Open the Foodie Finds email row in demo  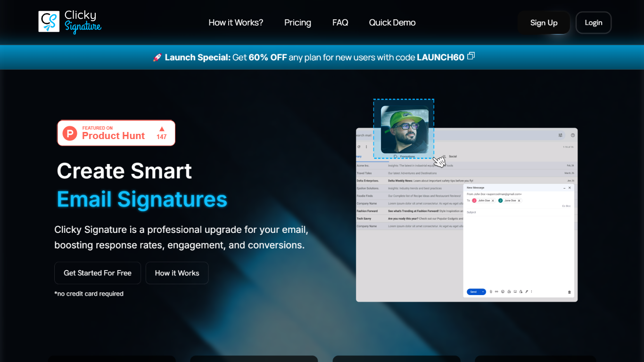point(409,196)
